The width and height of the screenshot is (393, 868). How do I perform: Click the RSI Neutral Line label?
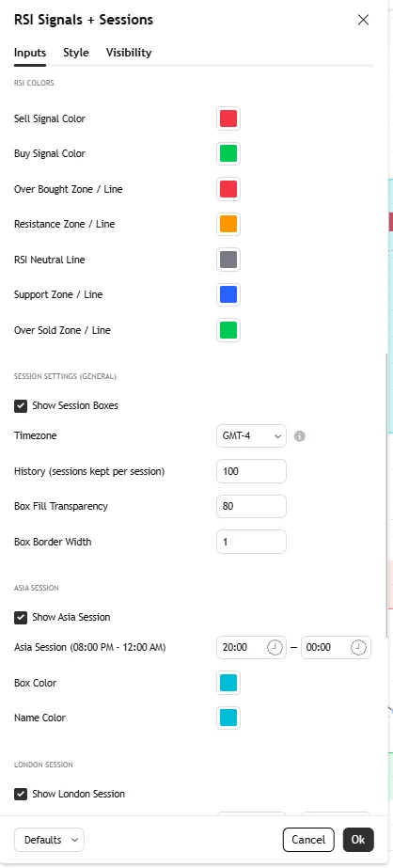coord(49,260)
